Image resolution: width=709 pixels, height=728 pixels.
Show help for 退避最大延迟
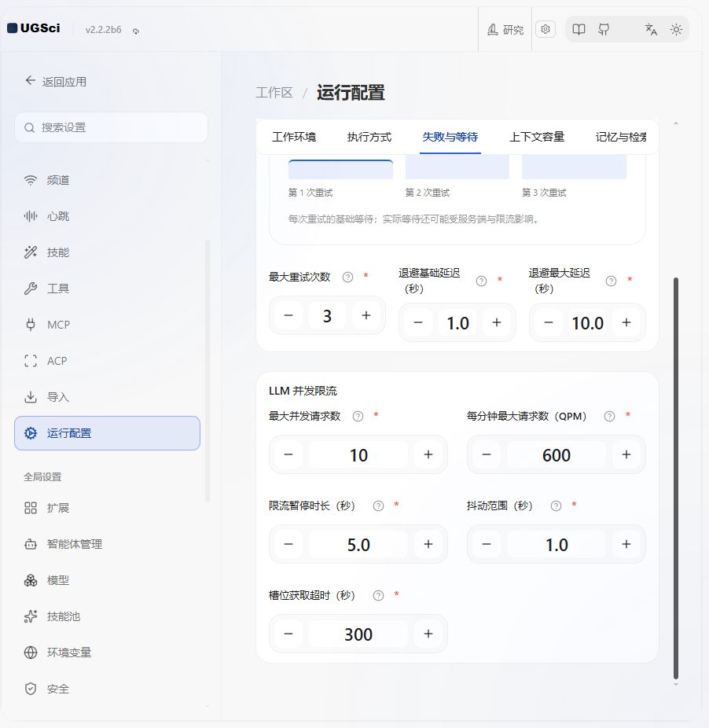coord(611,281)
